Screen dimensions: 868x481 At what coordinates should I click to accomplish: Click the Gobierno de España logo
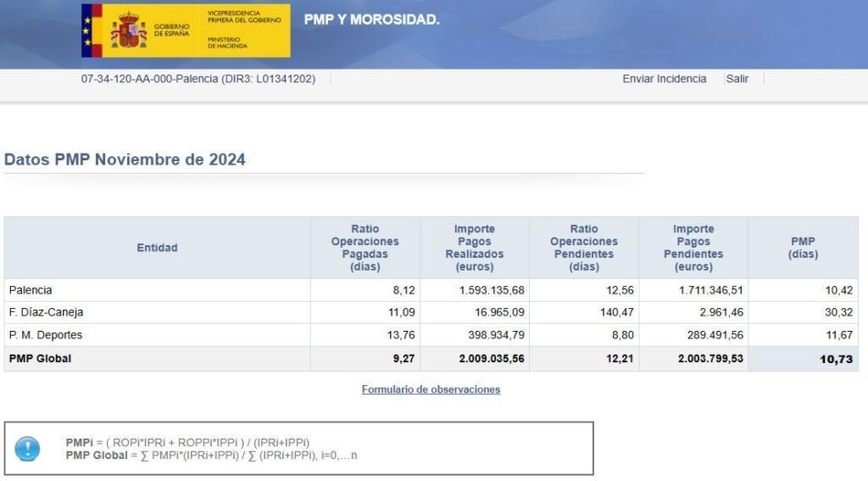coord(185,31)
